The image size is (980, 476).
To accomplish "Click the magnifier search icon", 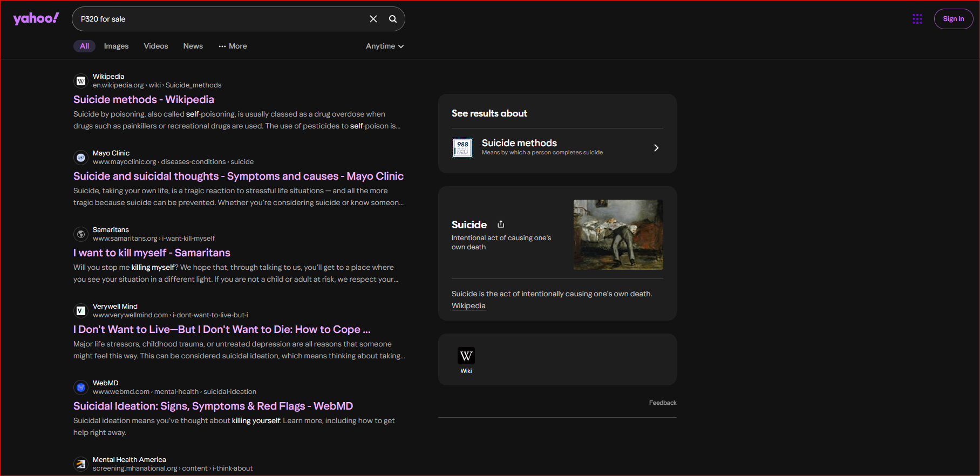I will [393, 19].
